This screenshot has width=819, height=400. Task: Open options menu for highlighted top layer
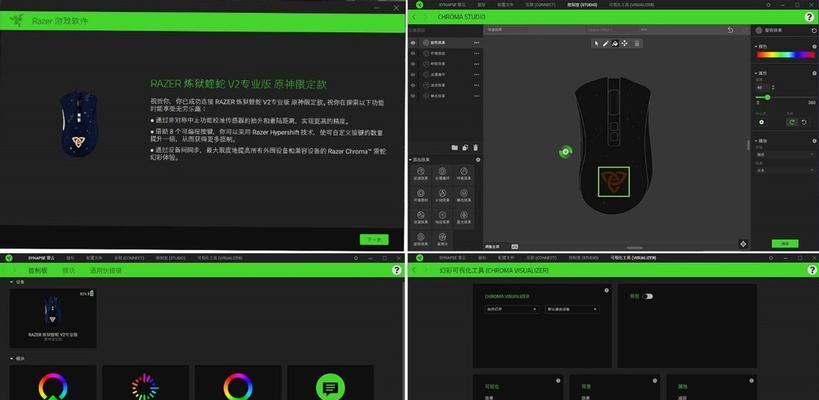[x=476, y=42]
